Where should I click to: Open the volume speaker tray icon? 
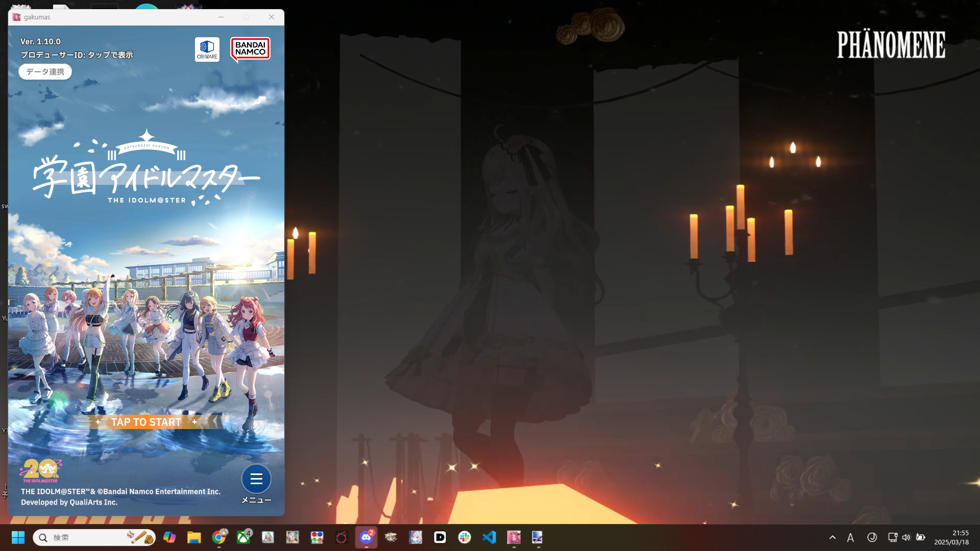click(x=906, y=537)
